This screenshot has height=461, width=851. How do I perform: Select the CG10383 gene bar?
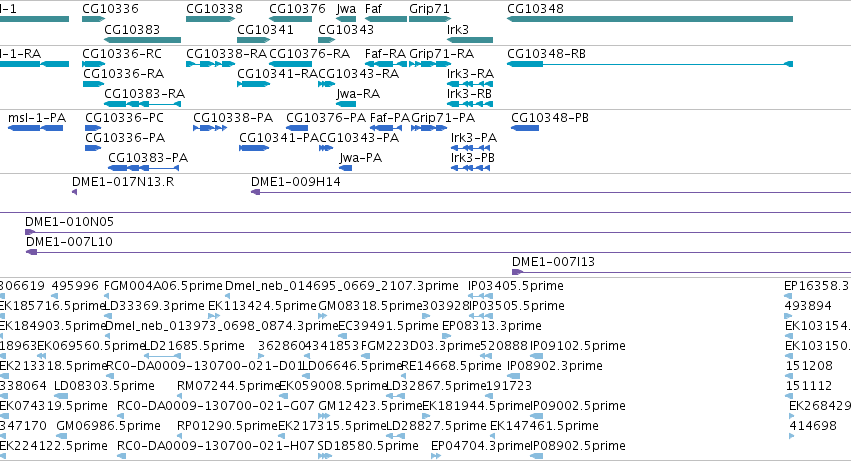pos(142,40)
